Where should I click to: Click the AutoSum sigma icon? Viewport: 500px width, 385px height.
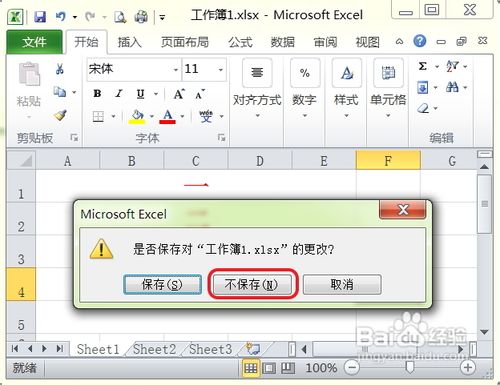423,66
